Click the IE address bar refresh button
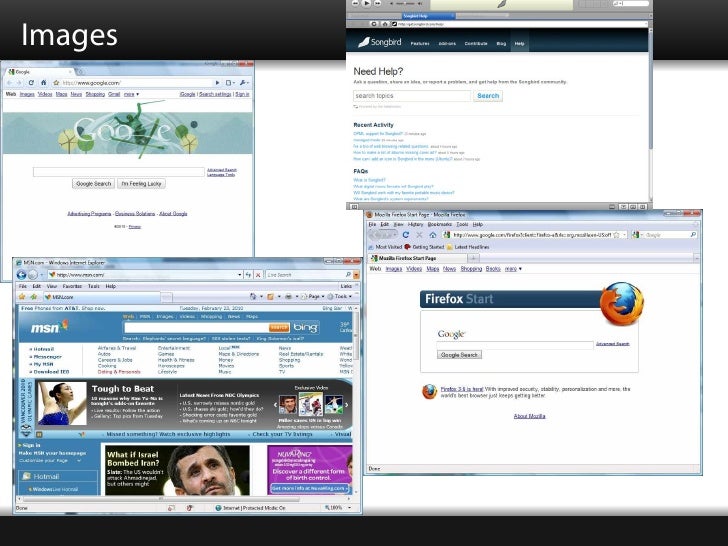This screenshot has height=546, width=728. [x=248, y=275]
